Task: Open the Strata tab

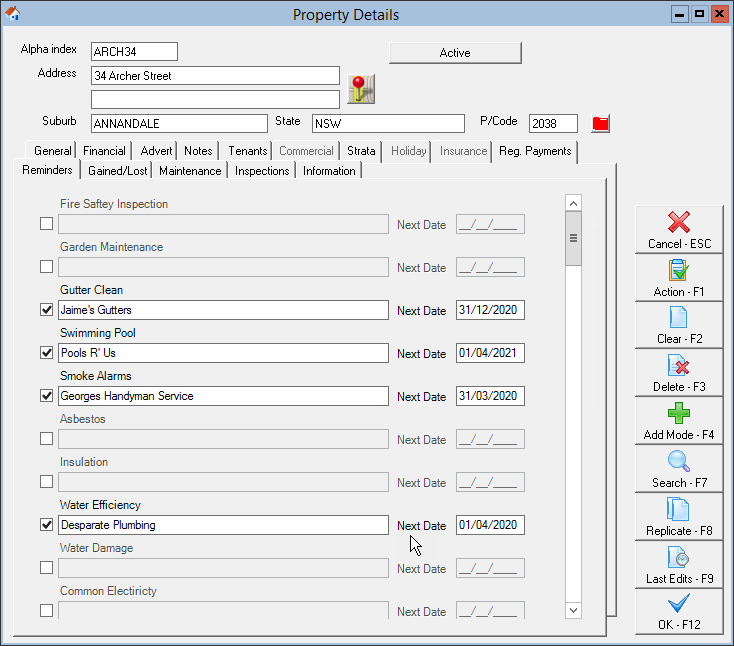Action: 361,151
